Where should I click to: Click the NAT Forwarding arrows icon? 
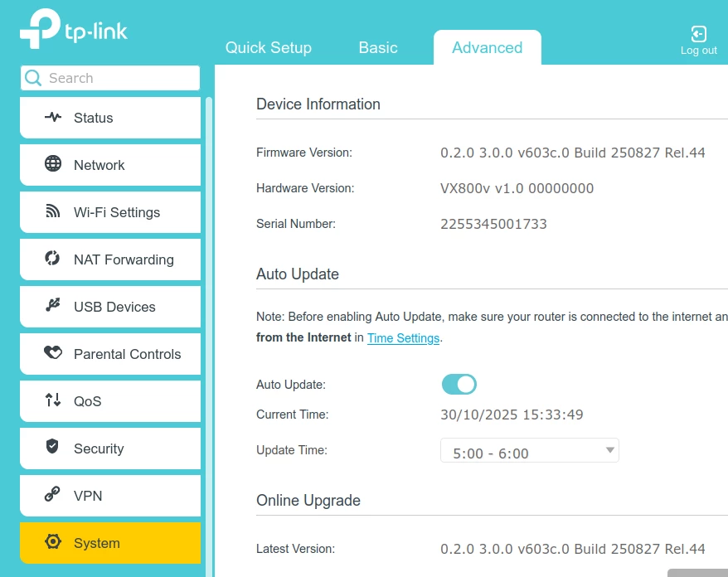click(52, 258)
